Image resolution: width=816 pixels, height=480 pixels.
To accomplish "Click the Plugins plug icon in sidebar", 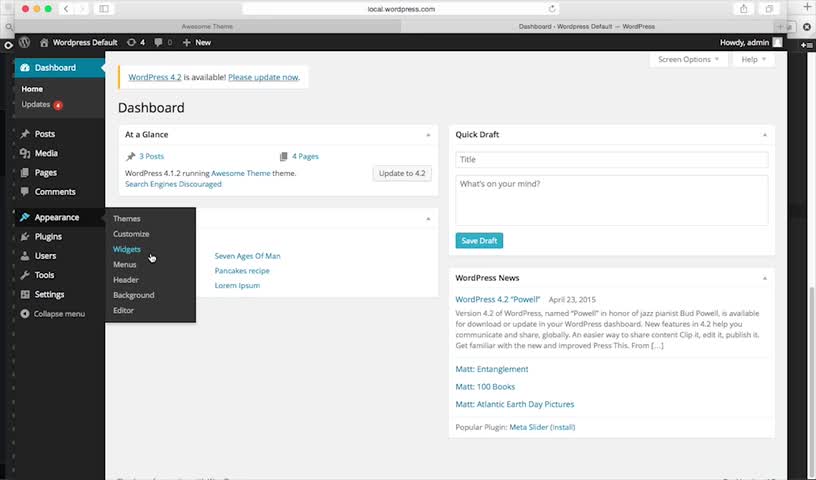I will pos(24,237).
